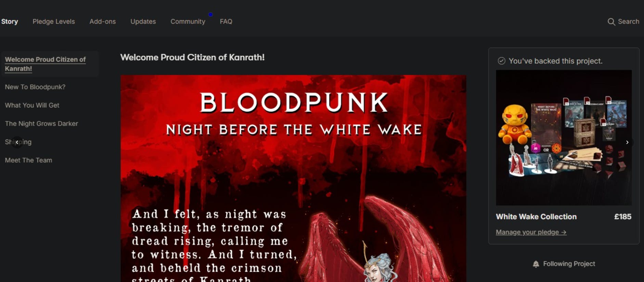The image size is (644, 282).
Task: Click the left chevron arrow over Shipping
Action: [17, 142]
